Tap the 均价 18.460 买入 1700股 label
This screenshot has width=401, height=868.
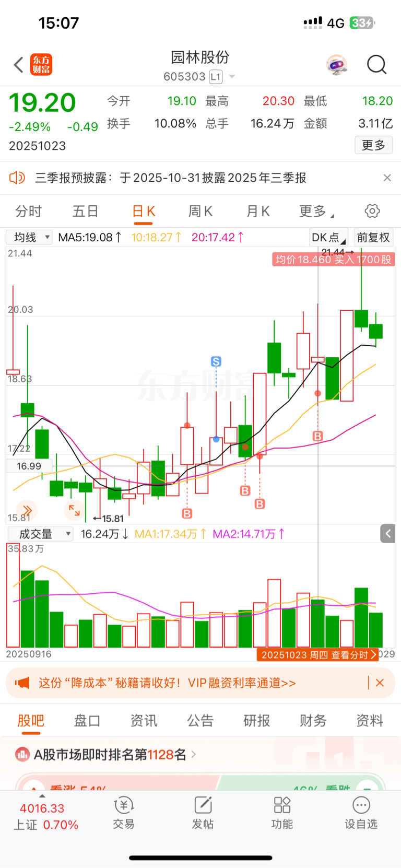click(x=333, y=260)
